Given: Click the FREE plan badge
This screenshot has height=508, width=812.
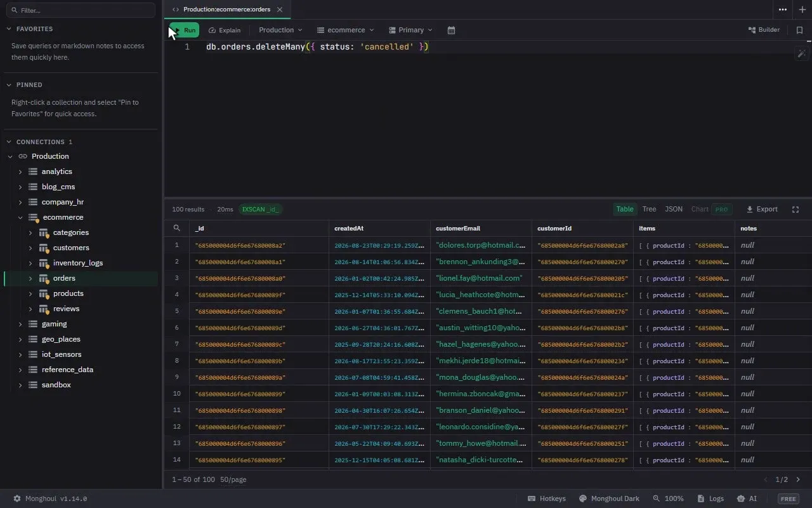Looking at the screenshot, I should pyautogui.click(x=789, y=498).
